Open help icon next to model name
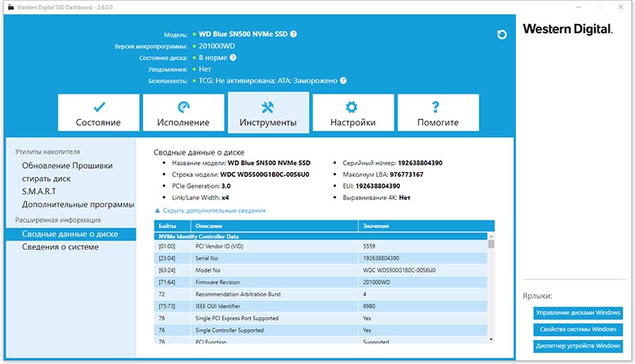This screenshot has height=364, width=635. coord(294,34)
